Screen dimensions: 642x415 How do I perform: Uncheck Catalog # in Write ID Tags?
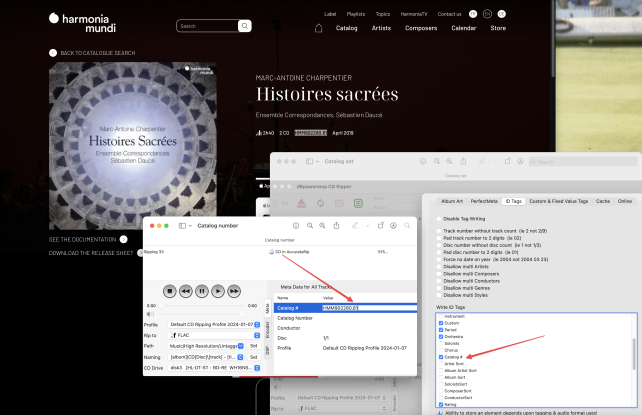(441, 357)
